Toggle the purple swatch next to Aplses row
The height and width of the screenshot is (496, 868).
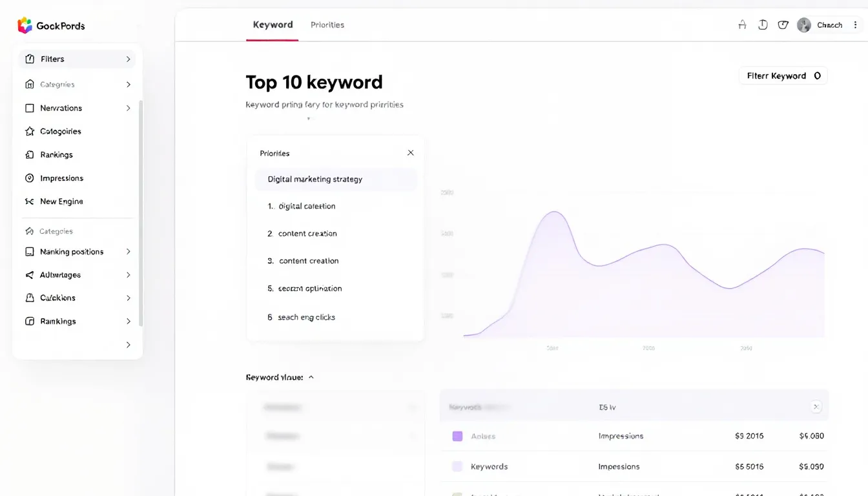coord(457,436)
